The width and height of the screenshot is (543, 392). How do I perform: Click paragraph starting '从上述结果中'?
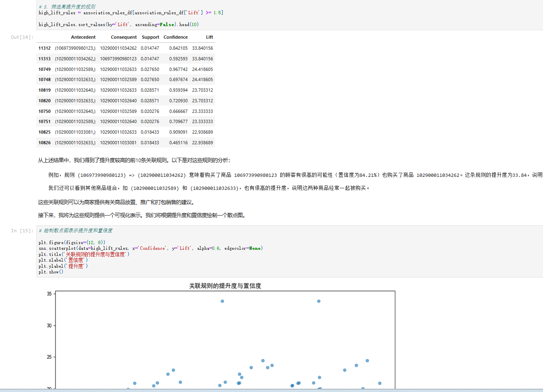pos(134,161)
